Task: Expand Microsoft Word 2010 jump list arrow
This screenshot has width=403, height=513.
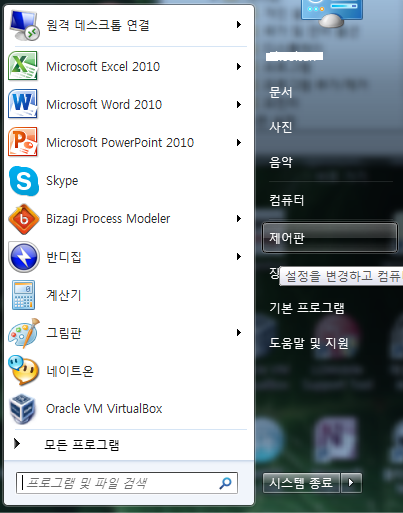Action: pyautogui.click(x=239, y=105)
